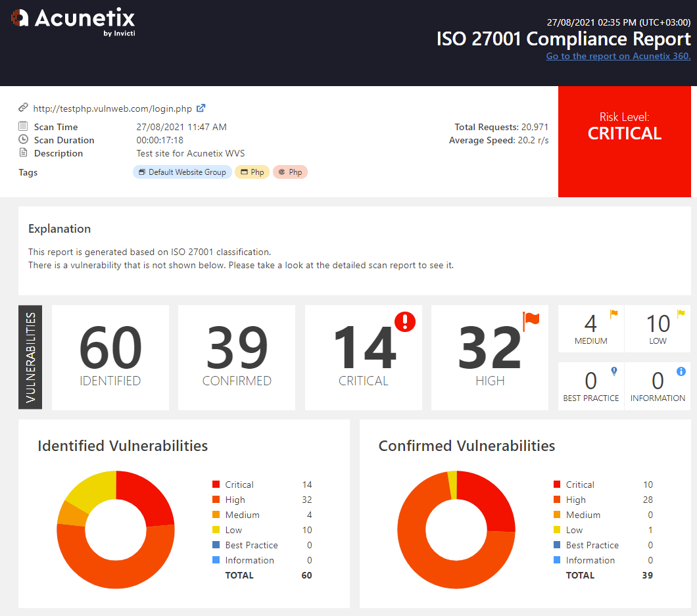Open the testphp.vulnweb.com/login.php URL
This screenshot has height=616, width=697.
(112, 108)
